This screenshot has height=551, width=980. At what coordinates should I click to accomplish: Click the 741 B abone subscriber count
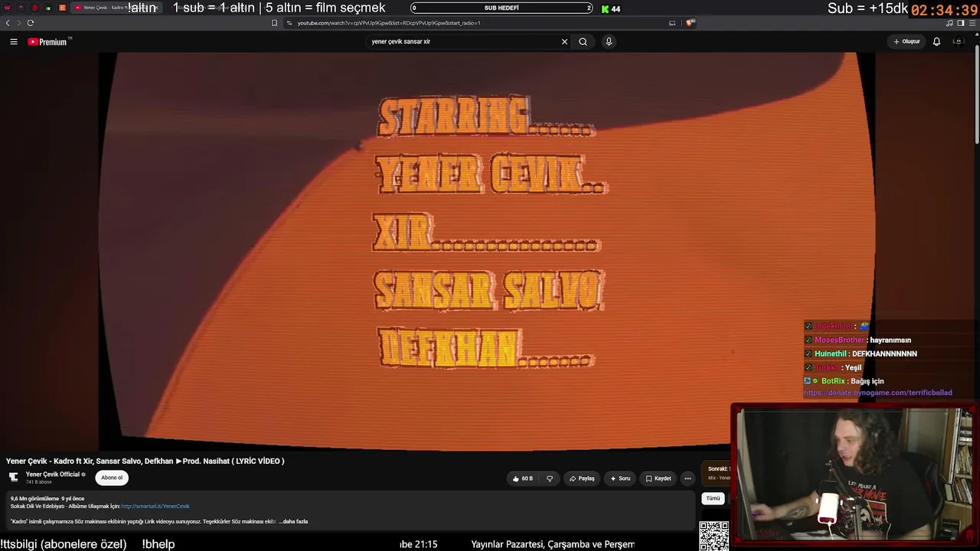38,482
